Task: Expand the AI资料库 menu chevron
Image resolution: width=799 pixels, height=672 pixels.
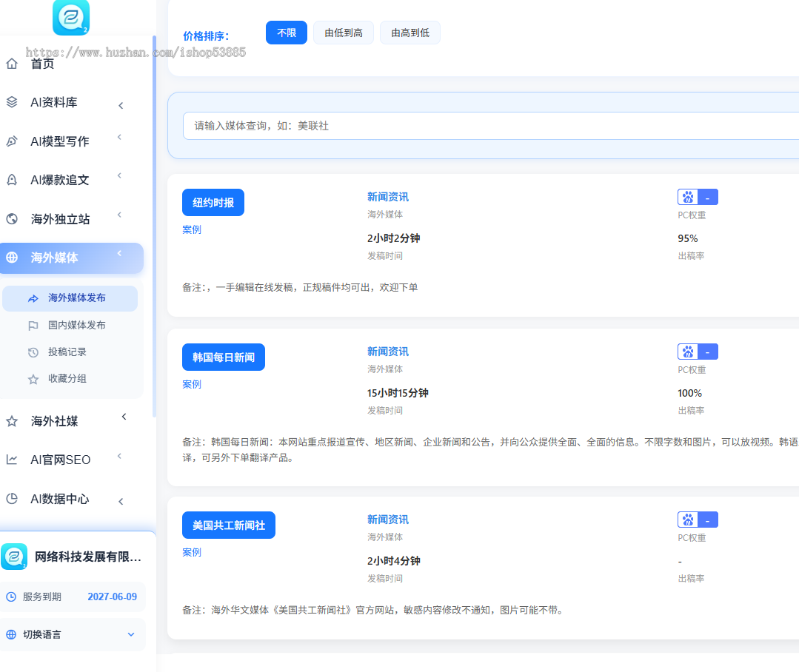Action: (x=121, y=105)
